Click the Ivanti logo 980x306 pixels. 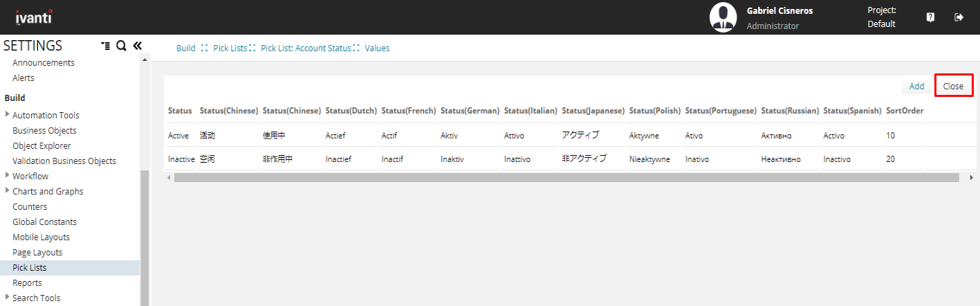point(34,17)
